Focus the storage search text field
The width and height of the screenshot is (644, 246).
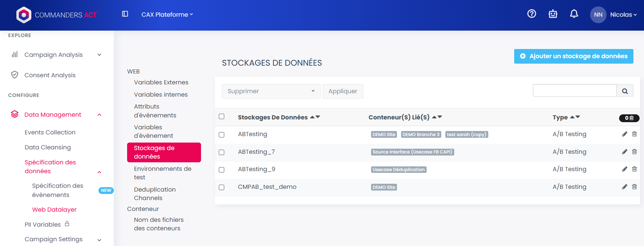(x=574, y=91)
